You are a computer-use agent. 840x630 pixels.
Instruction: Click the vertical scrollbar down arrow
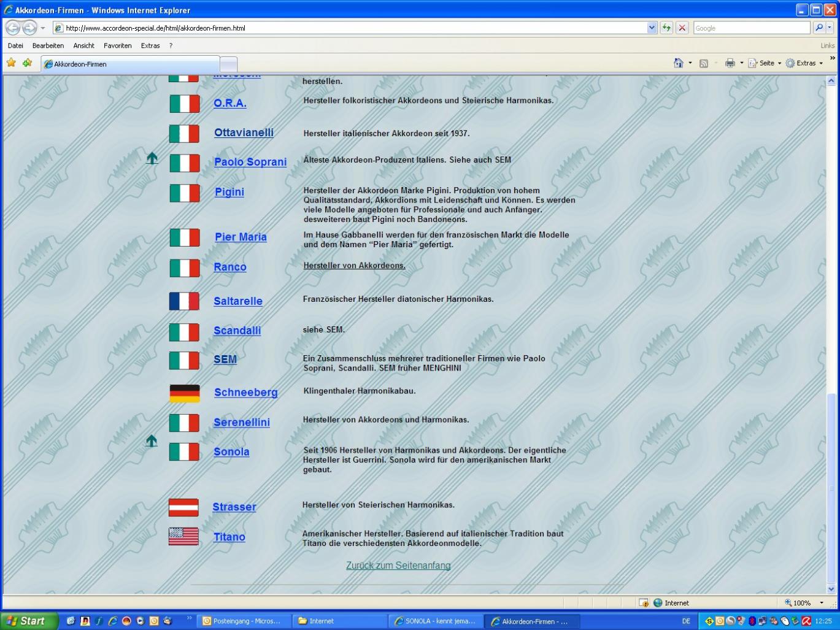pyautogui.click(x=831, y=589)
